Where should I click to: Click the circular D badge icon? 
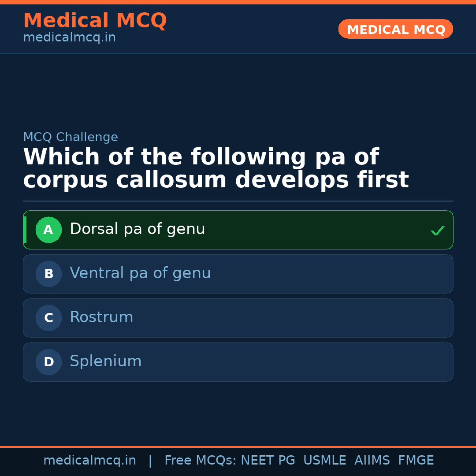click(48, 362)
